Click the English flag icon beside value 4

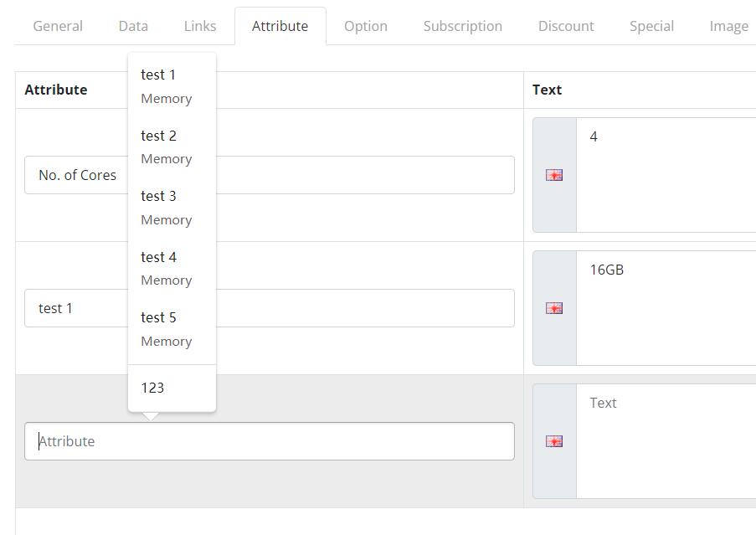[x=554, y=175]
